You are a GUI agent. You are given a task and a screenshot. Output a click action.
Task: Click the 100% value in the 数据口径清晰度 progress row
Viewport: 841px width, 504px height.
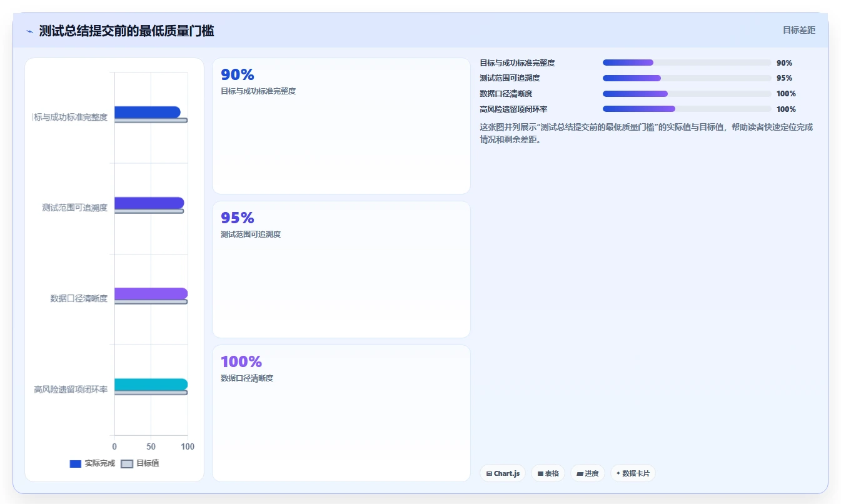(x=786, y=94)
